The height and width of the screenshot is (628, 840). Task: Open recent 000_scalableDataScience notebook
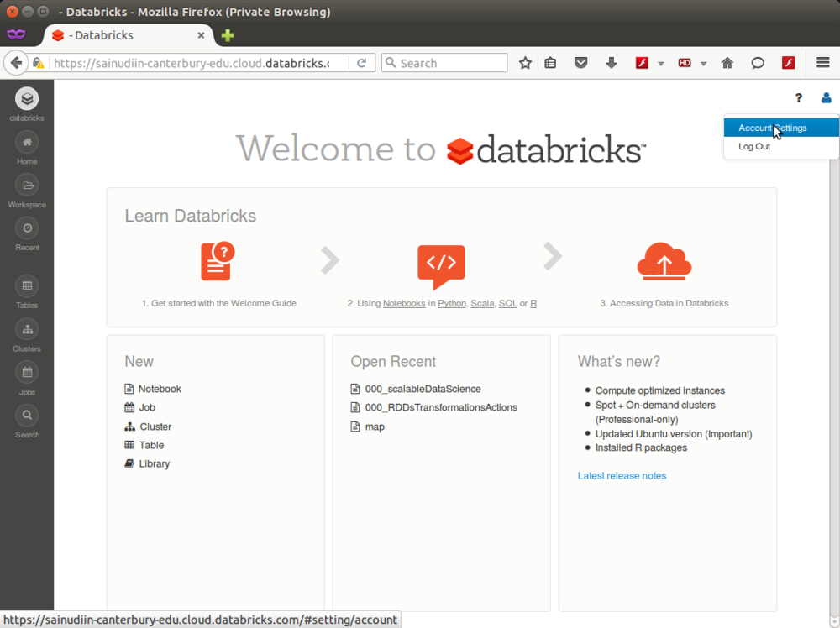[x=416, y=390]
